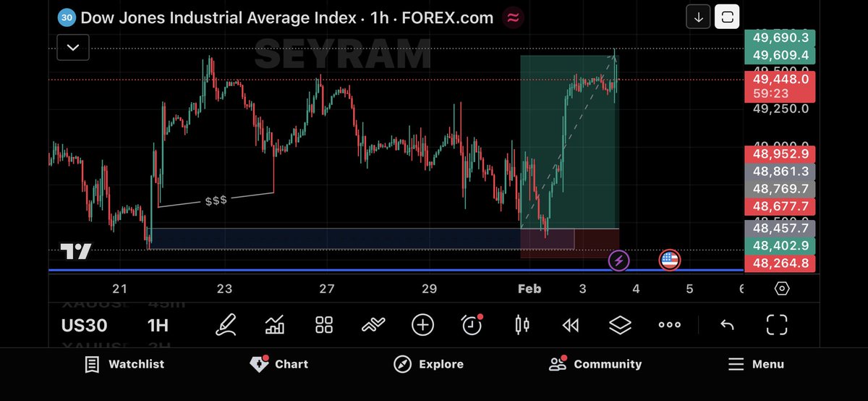Tap the compare symbols line icon

click(373, 325)
